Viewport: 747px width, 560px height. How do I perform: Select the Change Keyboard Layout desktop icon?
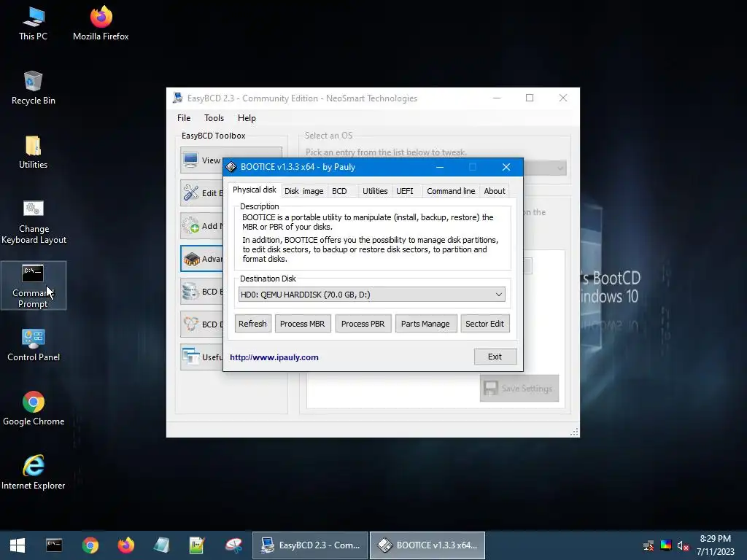(x=34, y=222)
